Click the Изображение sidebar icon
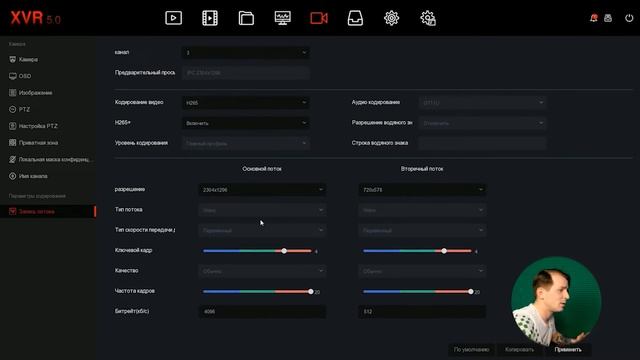Viewport: 640px width, 360px height. (13, 93)
